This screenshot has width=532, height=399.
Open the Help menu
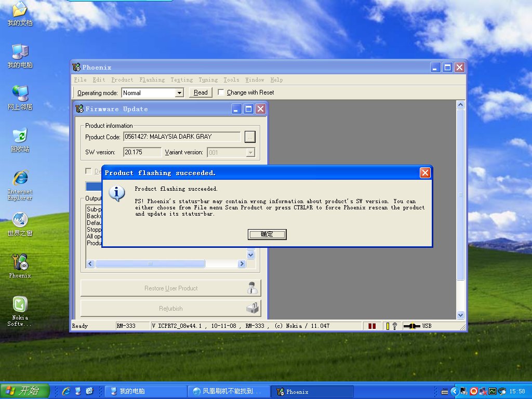click(276, 79)
